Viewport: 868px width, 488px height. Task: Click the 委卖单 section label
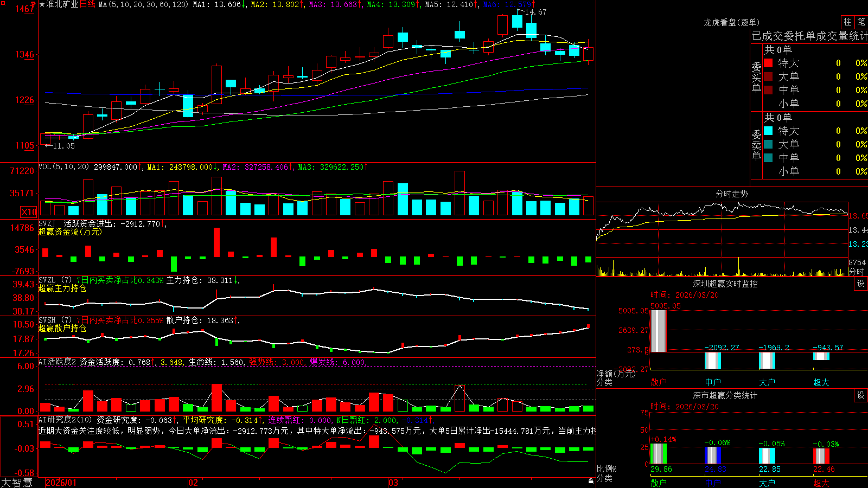pyautogui.click(x=756, y=145)
